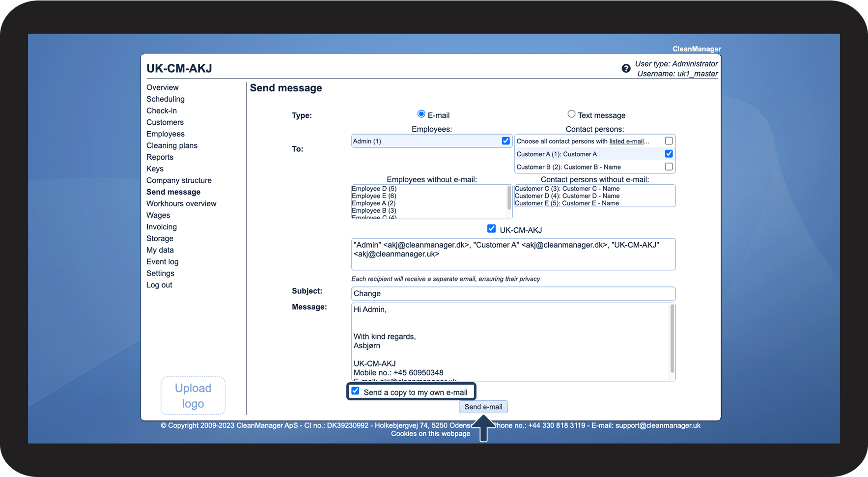Uncheck the Customer A (1) checkbox
868x477 pixels.
pos(669,154)
